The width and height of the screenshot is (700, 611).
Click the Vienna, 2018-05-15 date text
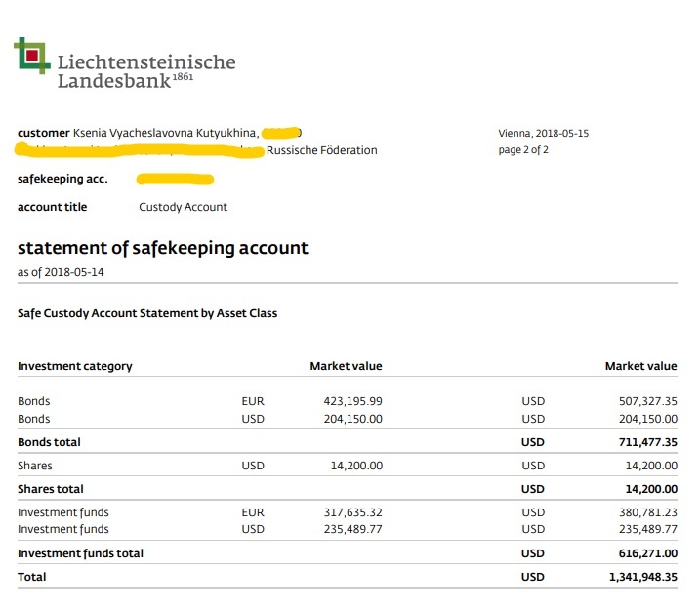[x=543, y=133]
